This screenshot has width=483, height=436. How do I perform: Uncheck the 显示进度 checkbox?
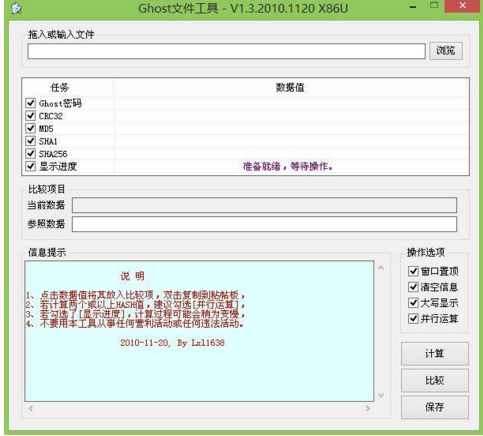(x=31, y=166)
